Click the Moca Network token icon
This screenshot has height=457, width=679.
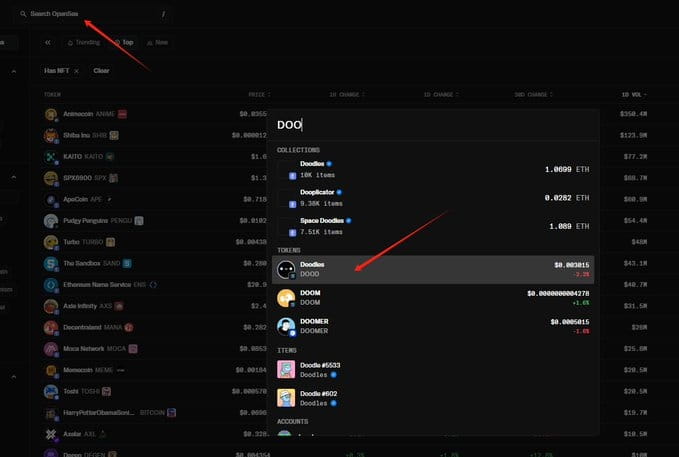click(x=51, y=349)
